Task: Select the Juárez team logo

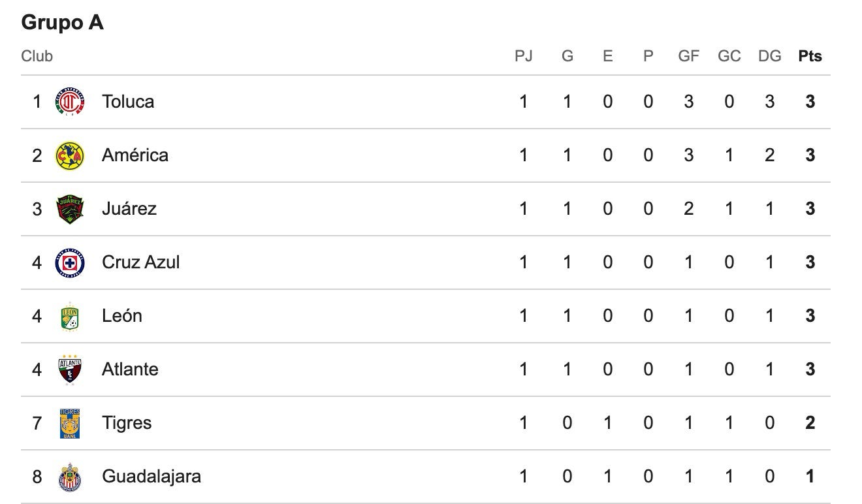Action: (70, 209)
